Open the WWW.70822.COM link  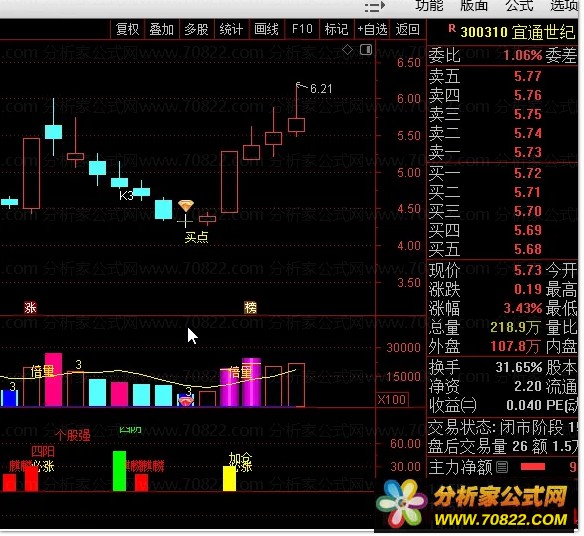(500, 519)
